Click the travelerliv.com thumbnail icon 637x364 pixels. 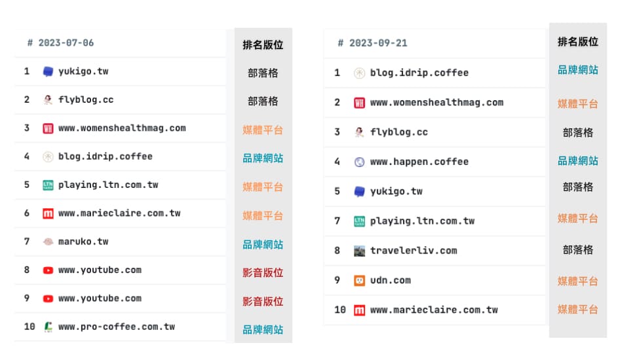coord(359,251)
